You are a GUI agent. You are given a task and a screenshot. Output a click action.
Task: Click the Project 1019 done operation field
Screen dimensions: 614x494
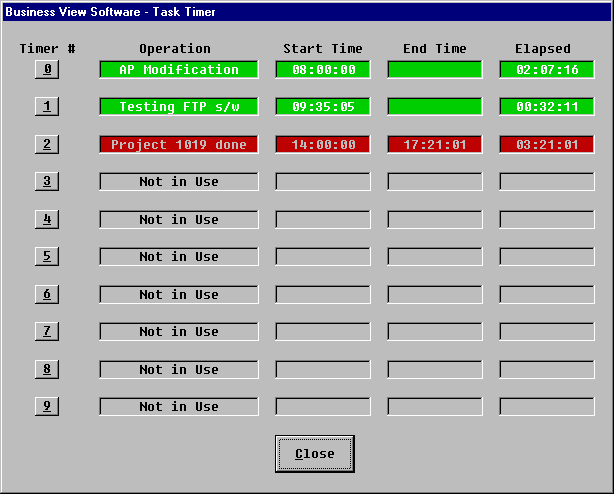click(179, 144)
